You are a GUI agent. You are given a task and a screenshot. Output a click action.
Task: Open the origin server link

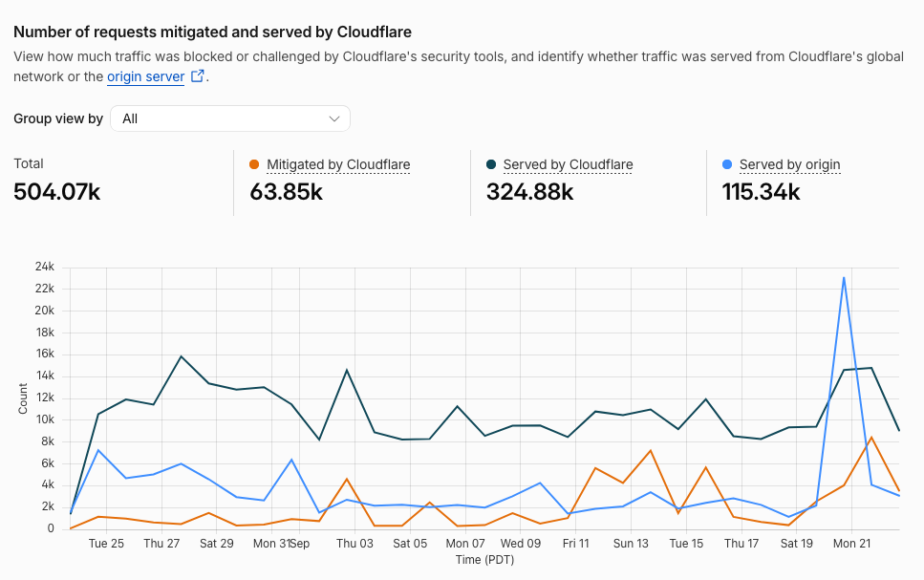click(145, 76)
